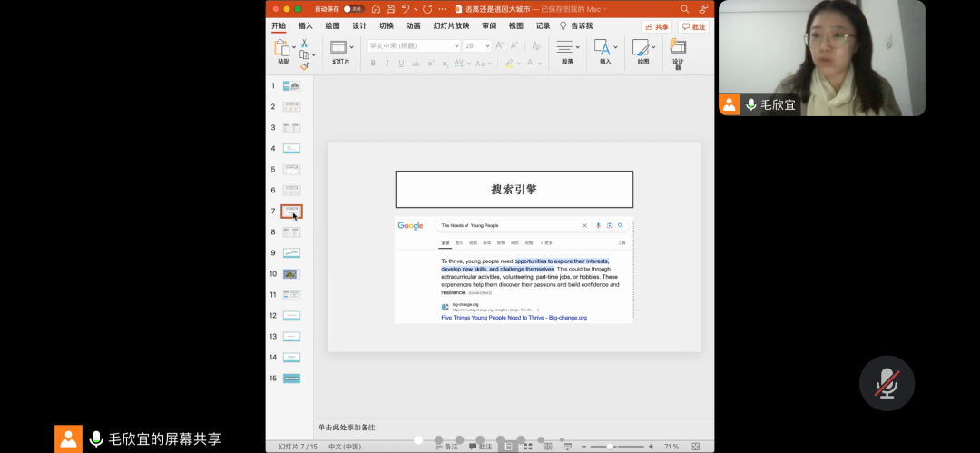Switch to slide sorter view icon
980x453 pixels.
526,447
